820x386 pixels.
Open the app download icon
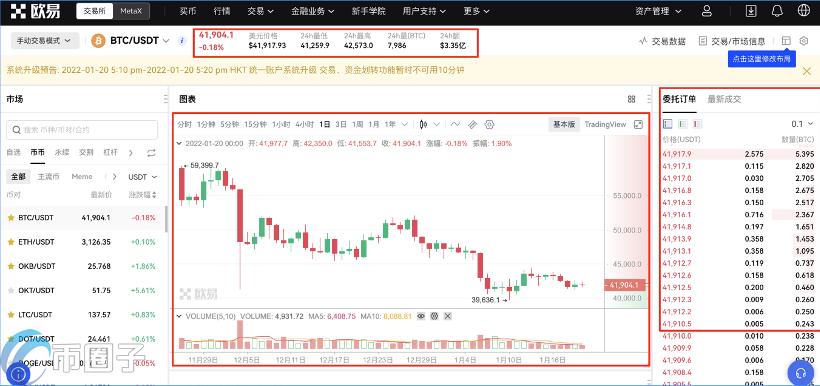[751, 11]
